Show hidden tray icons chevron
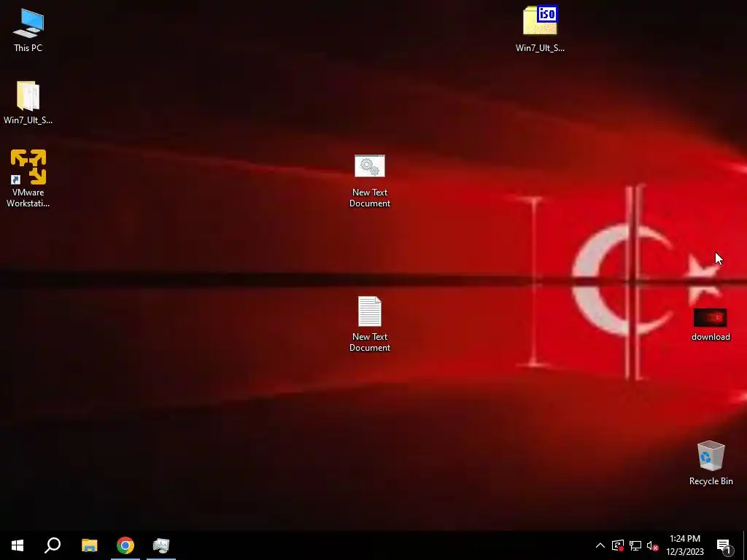This screenshot has height=560, width=747. pos(600,545)
